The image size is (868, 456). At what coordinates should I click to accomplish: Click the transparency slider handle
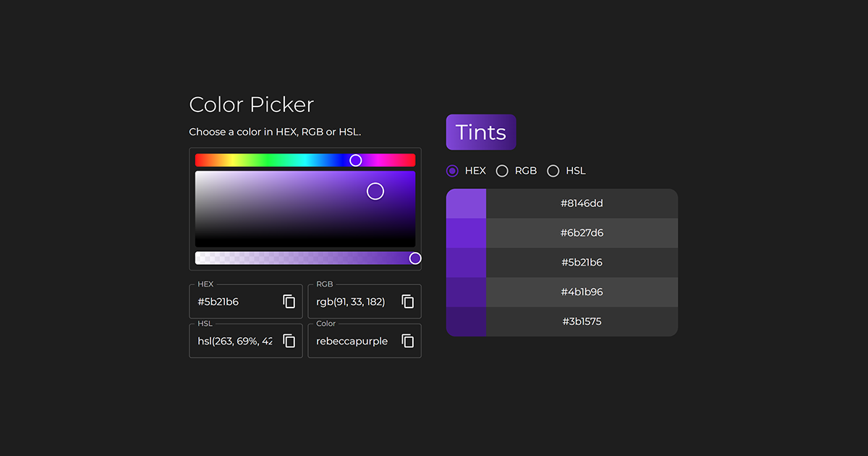(415, 258)
